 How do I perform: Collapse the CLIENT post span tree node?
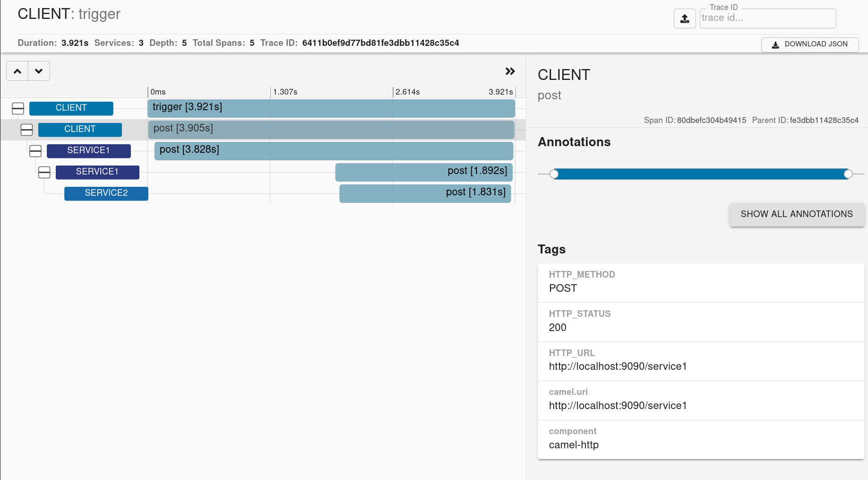tap(27, 130)
